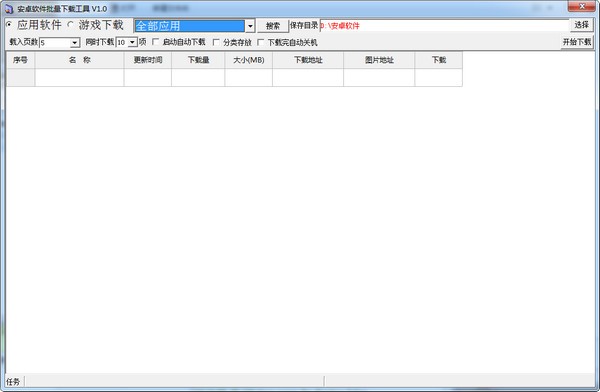This screenshot has width=600, height=392.
Task: Click the 搜索 button
Action: click(272, 26)
